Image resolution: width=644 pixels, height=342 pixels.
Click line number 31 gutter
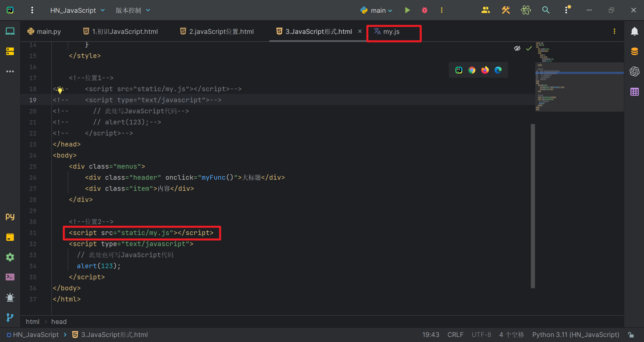click(x=33, y=233)
